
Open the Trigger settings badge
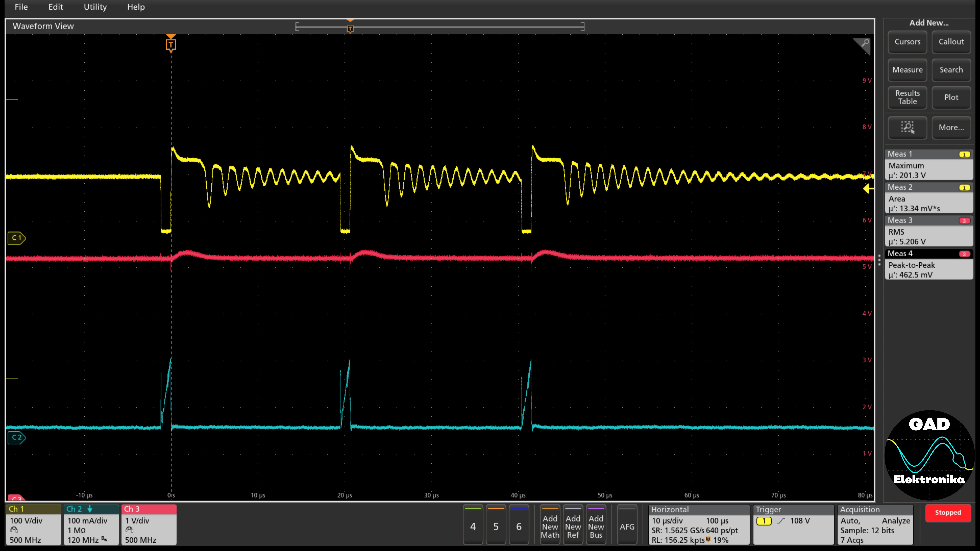coord(793,525)
